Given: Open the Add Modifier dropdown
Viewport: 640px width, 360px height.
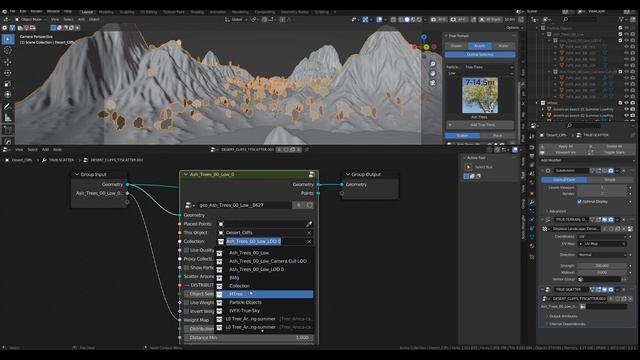Looking at the screenshot, I should tap(587, 160).
